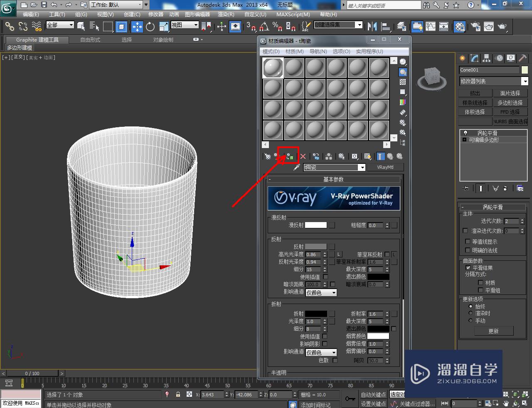
Task: Click Reset Map/Mtl red X icon
Action: point(303,156)
